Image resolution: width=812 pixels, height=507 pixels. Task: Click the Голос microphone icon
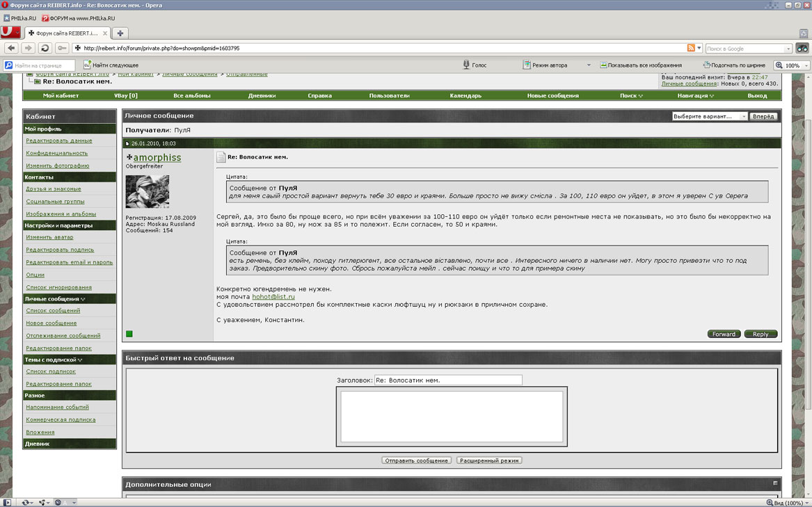466,65
